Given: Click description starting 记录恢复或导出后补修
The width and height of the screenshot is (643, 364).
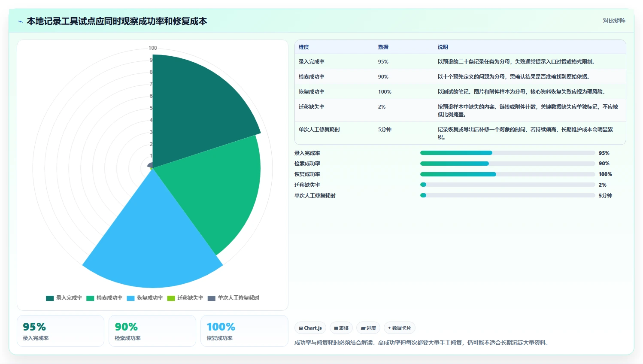Looking at the screenshot, I should (525, 133).
